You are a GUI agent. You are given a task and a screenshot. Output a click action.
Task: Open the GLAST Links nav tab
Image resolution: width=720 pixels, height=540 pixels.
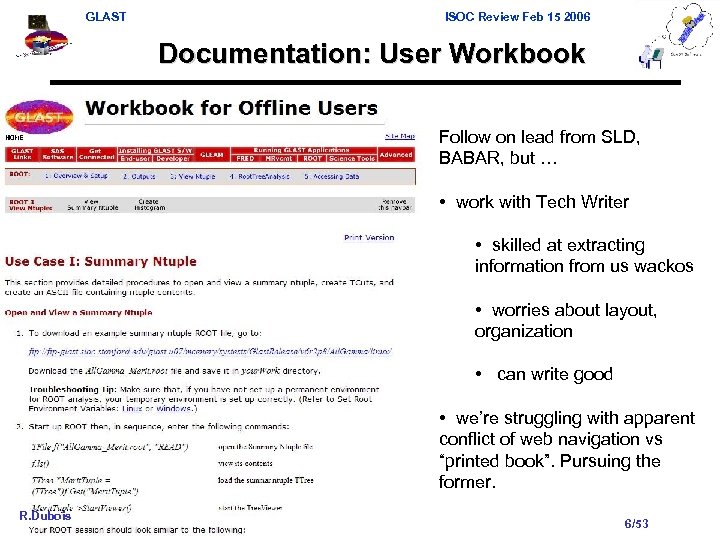click(22, 154)
